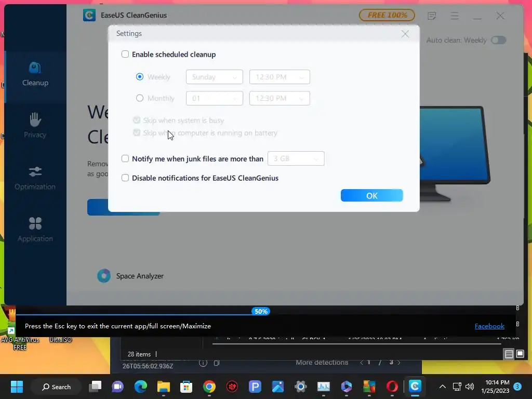532x399 pixels.
Task: Open the clock and date panel
Action: click(x=495, y=387)
